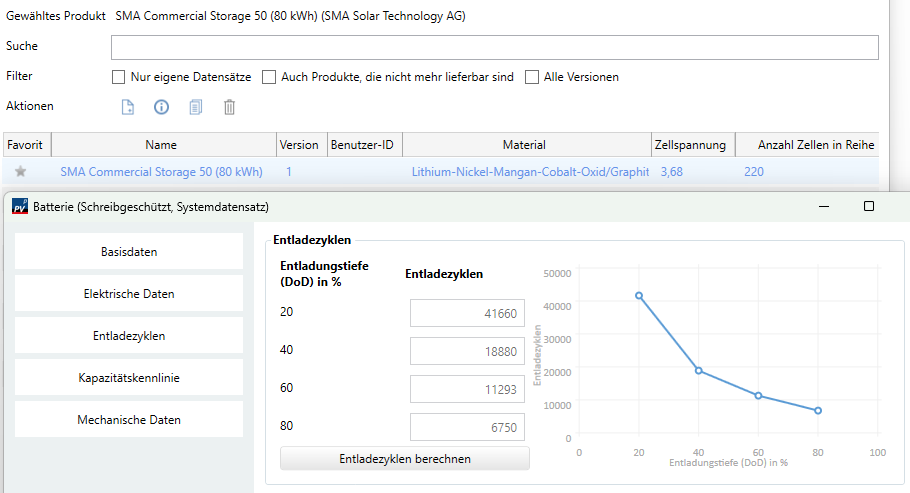Check the 'Alle Versionen' filter

(532, 77)
